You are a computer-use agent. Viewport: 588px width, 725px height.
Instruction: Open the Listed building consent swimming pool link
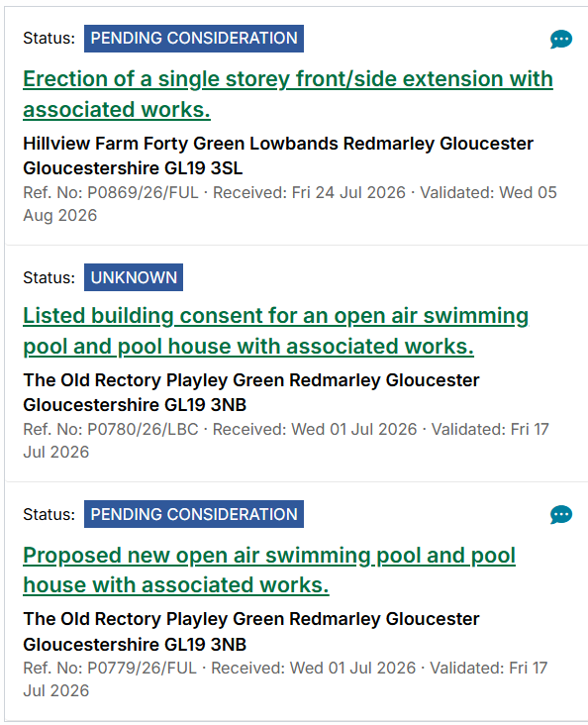click(276, 331)
